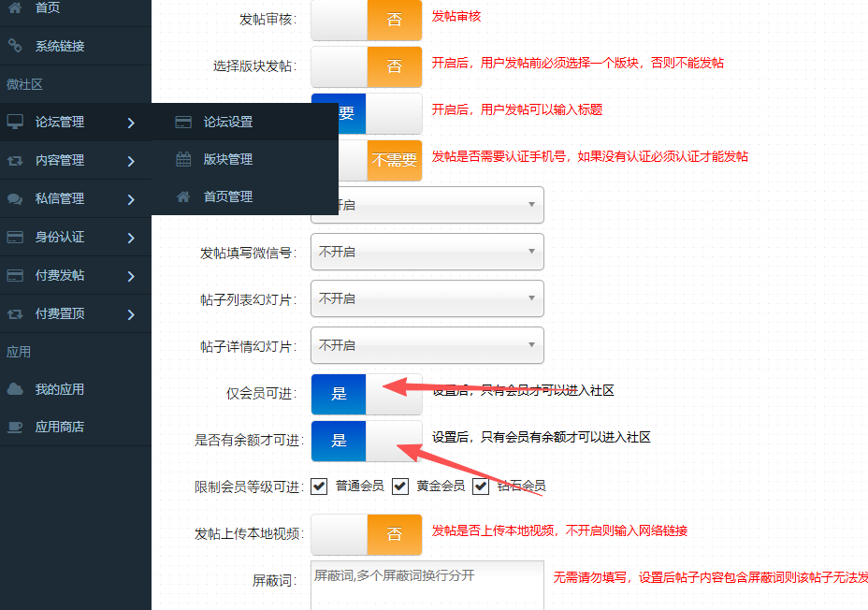868x610 pixels.
Task: Open the 帖子列表幻灯片 dropdown
Action: pyautogui.click(x=427, y=298)
